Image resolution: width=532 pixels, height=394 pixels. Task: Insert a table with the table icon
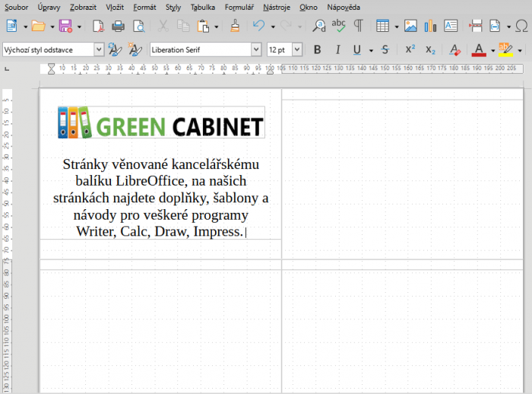tap(382, 26)
